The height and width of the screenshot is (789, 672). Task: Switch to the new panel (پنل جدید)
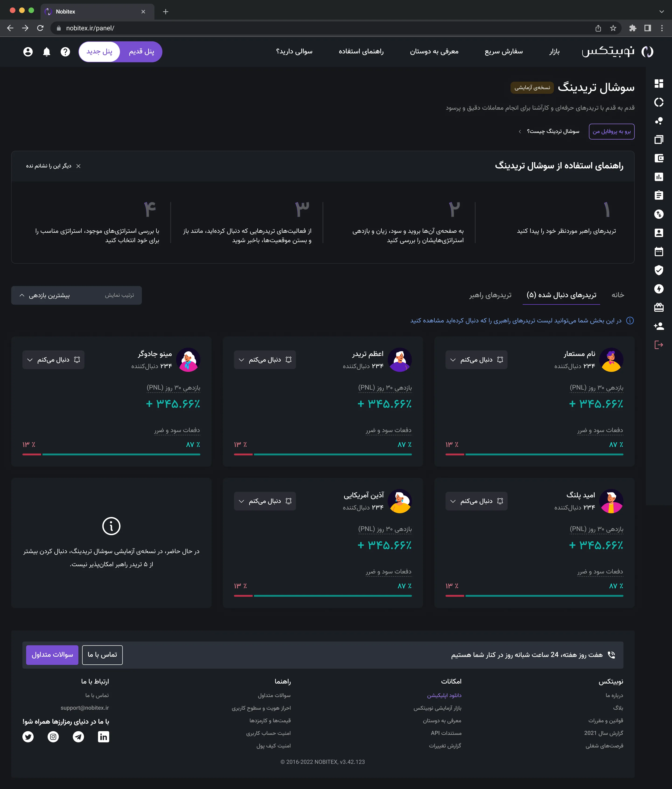pyautogui.click(x=99, y=52)
